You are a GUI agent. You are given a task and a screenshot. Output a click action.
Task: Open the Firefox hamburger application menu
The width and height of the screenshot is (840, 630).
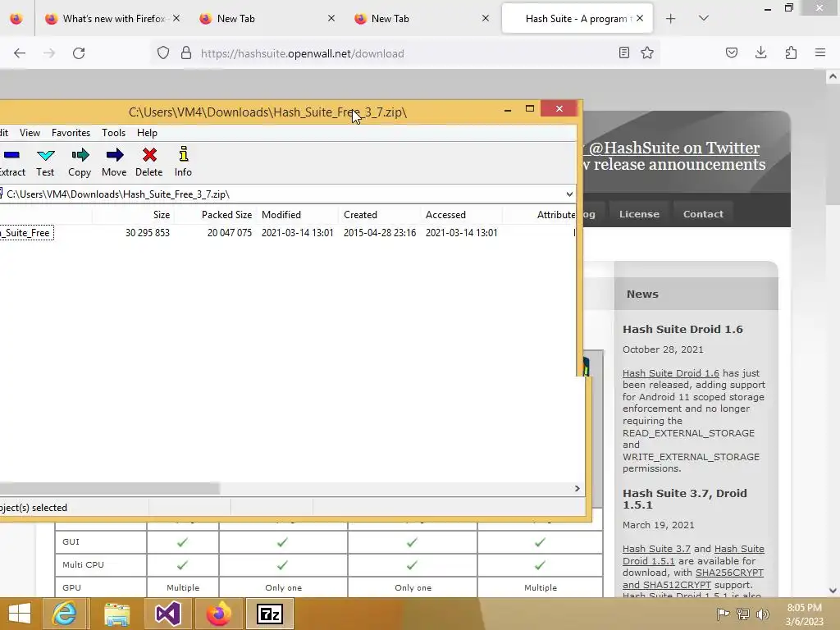(x=820, y=53)
